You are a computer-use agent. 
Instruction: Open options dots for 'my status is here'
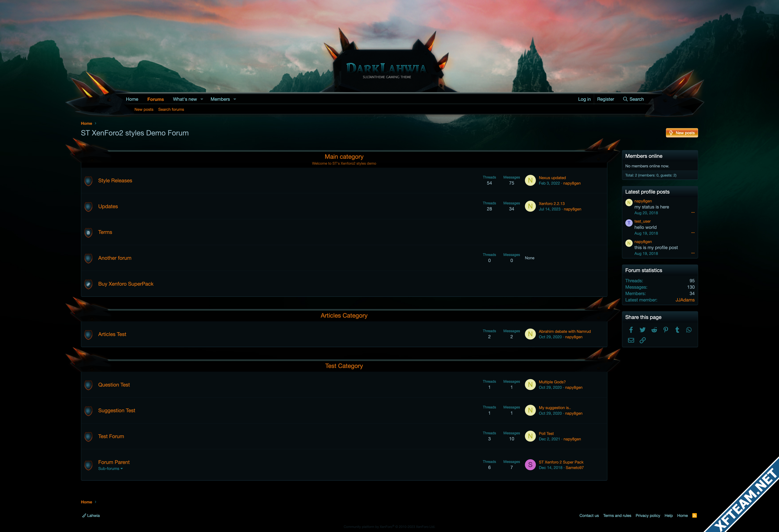coord(693,213)
